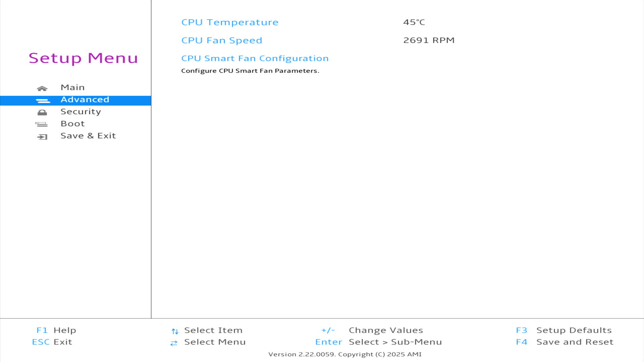644x362 pixels.
Task: Click the up-down arrows Select Item icon
Action: [x=175, y=331]
